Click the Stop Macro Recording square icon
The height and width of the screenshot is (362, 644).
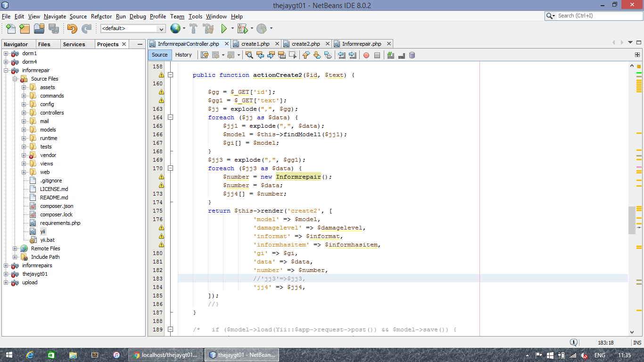coord(377,55)
